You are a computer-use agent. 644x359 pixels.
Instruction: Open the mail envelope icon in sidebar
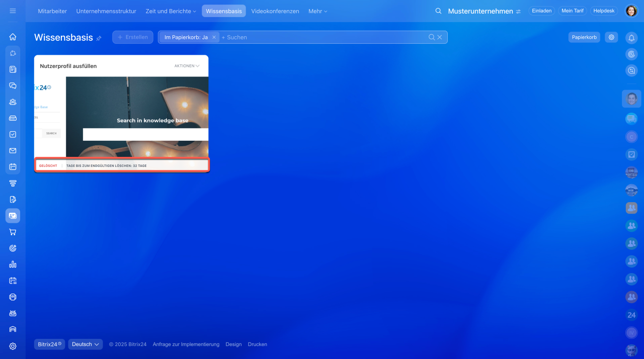[x=13, y=150]
